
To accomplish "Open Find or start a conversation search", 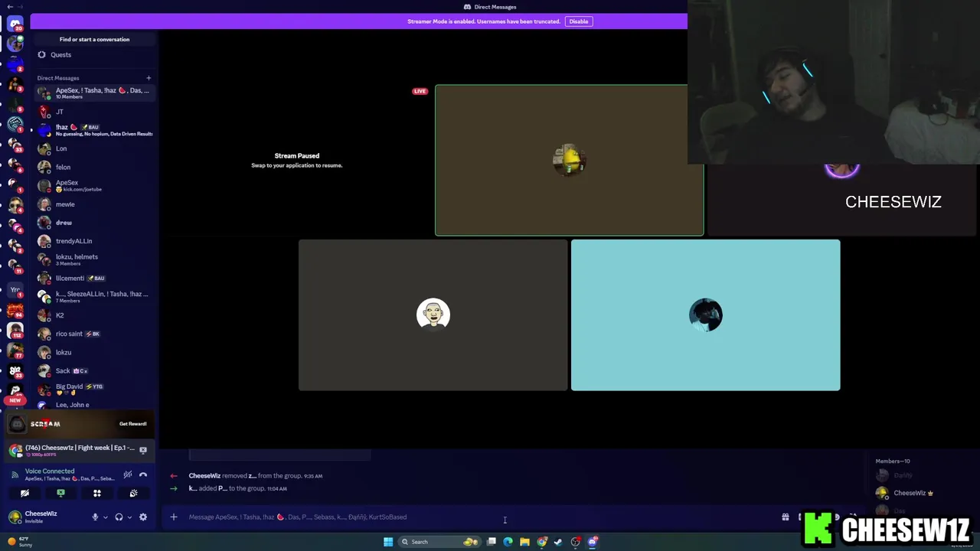I will pyautogui.click(x=95, y=39).
